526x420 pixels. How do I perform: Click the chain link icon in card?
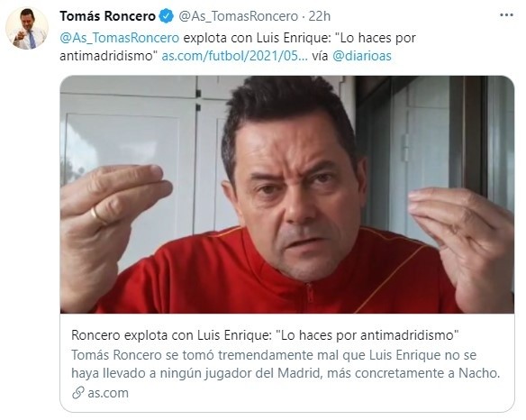(77, 393)
